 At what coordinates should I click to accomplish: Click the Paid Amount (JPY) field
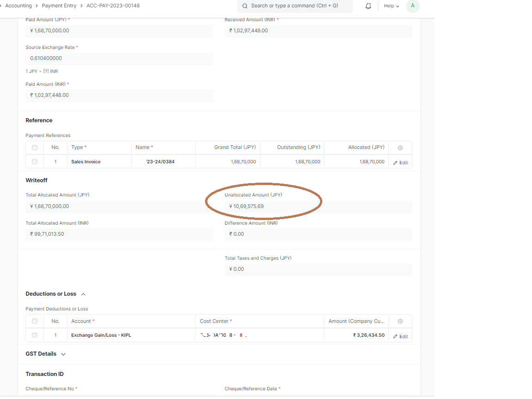pos(119,31)
